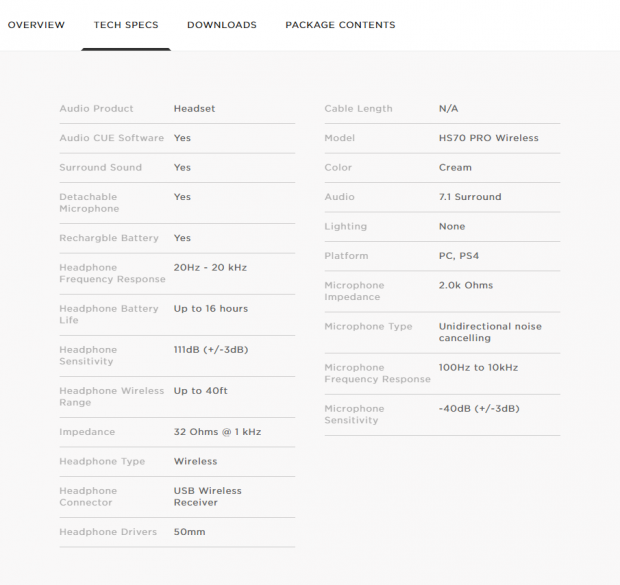Click the 'Microphone Impedance' label
This screenshot has height=585, width=620.
(354, 291)
